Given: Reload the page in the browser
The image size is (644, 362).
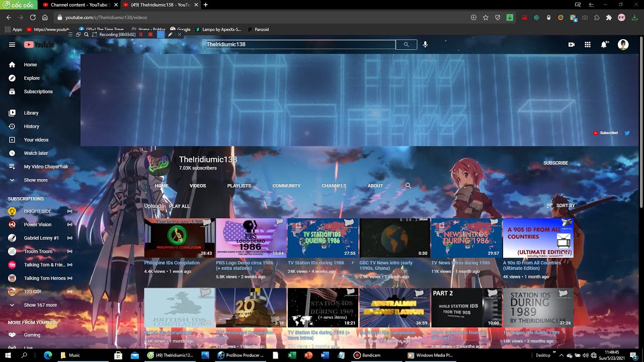Looking at the screenshot, I should coord(33,17).
